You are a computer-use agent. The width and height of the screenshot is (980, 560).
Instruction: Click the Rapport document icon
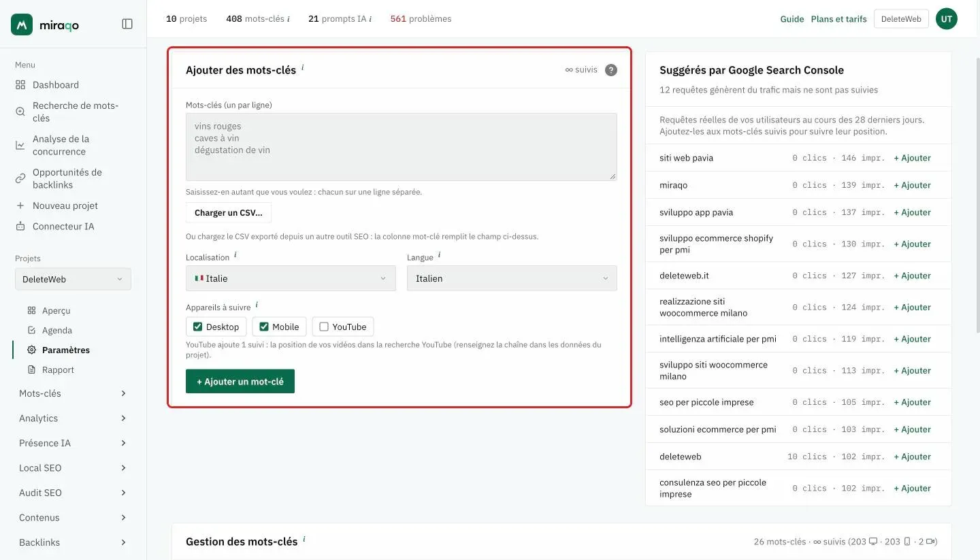[x=31, y=369]
